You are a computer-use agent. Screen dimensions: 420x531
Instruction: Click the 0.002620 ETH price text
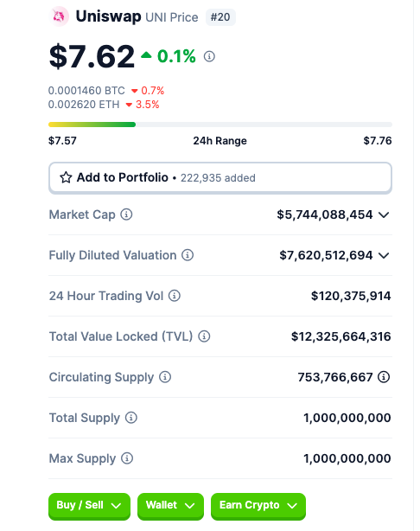click(84, 105)
